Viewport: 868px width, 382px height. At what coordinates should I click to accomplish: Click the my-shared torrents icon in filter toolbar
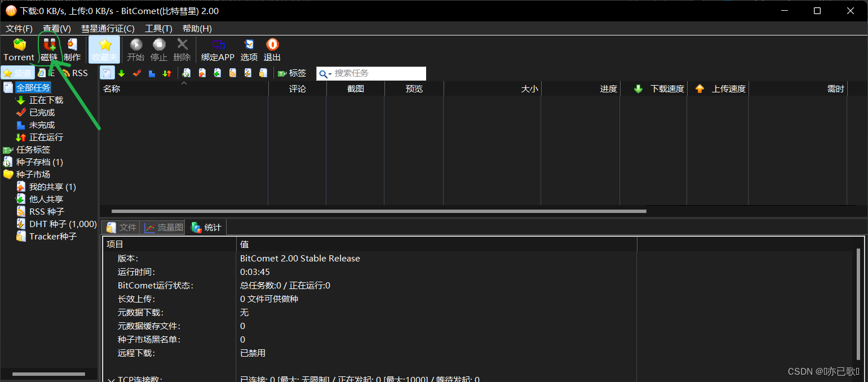(x=202, y=73)
